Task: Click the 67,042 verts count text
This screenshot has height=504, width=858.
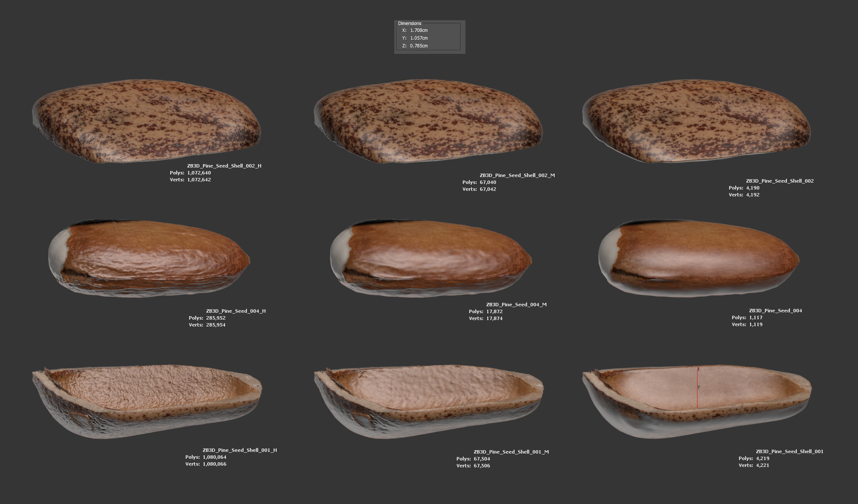Action: pyautogui.click(x=488, y=189)
